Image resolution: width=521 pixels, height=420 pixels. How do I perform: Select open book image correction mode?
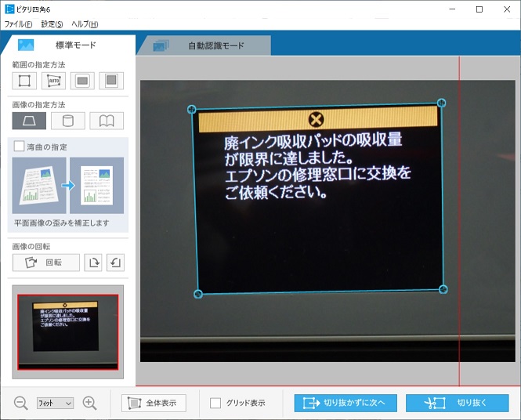[x=107, y=121]
